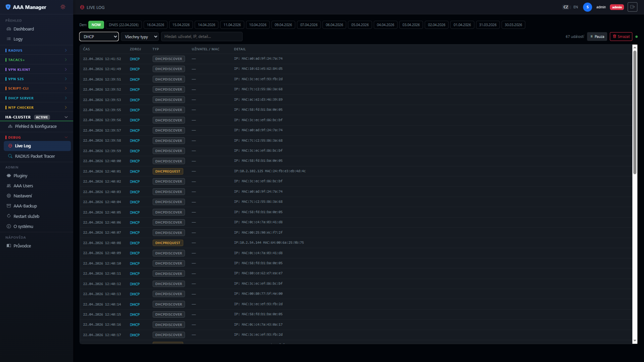Viewport: 644px width, 362px height.
Task: Switch language to CZ
Action: tap(566, 7)
